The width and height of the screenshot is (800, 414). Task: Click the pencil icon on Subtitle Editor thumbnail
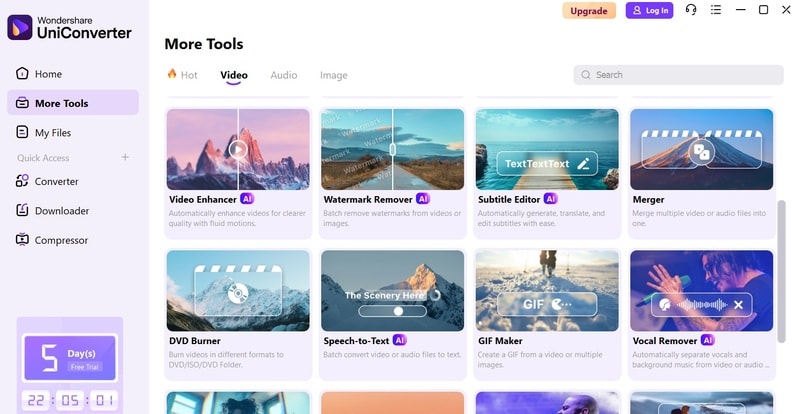point(583,164)
